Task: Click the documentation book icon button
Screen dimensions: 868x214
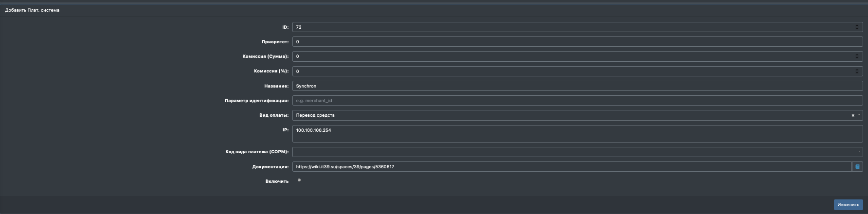Action: tap(857, 167)
